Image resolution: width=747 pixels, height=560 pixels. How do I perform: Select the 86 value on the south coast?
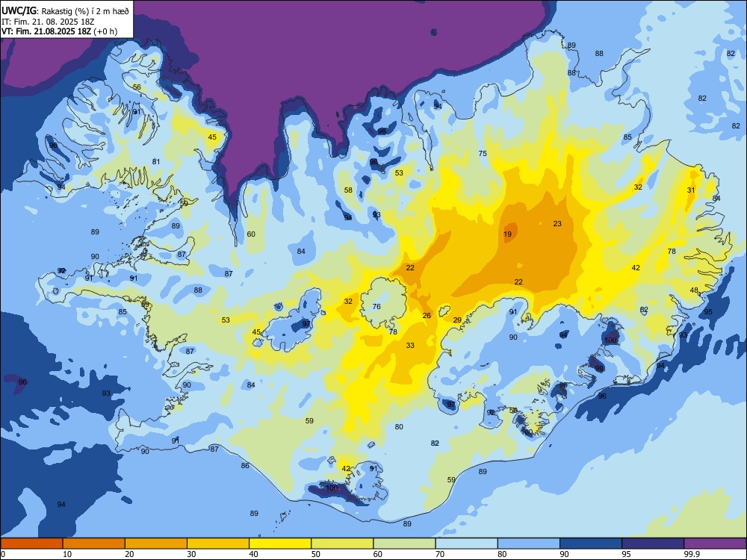tap(245, 465)
